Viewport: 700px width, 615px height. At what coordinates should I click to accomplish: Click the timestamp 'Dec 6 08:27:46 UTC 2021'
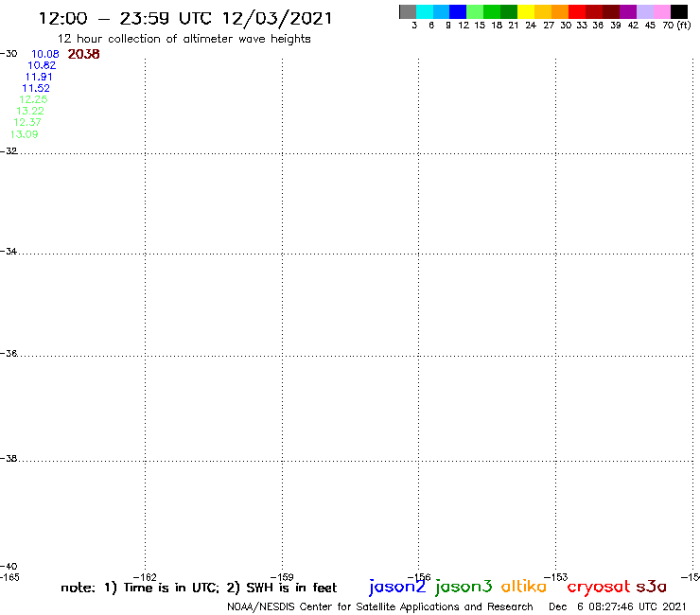[x=618, y=606]
